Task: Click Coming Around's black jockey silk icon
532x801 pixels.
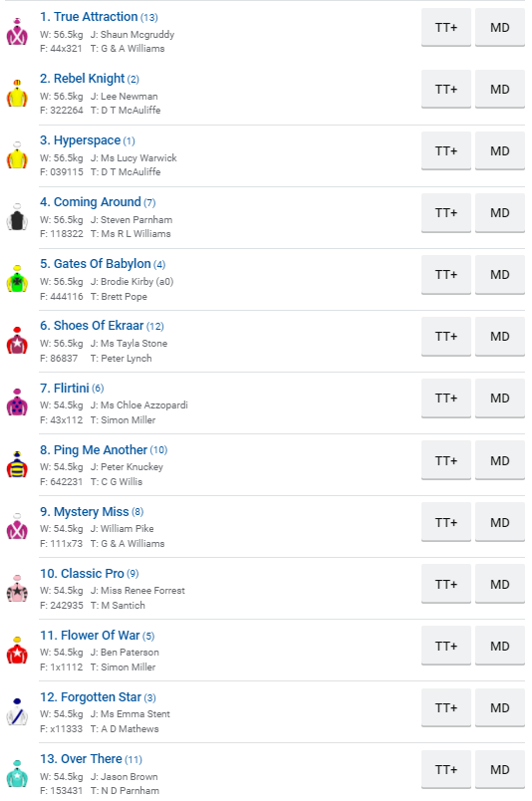Action: pyautogui.click(x=17, y=217)
